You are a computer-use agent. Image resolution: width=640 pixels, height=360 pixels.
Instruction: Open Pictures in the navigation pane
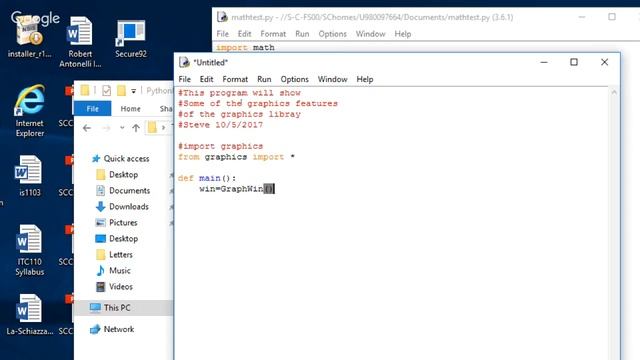tap(116, 222)
